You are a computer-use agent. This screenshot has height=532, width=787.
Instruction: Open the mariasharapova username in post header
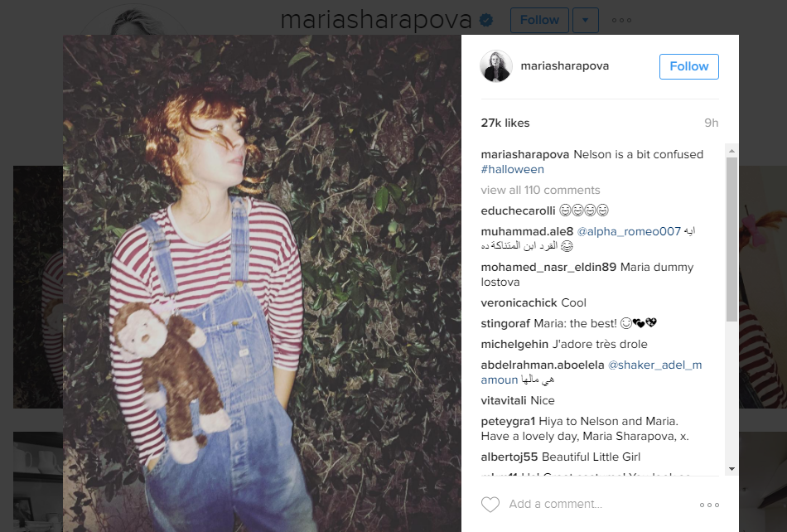(565, 65)
